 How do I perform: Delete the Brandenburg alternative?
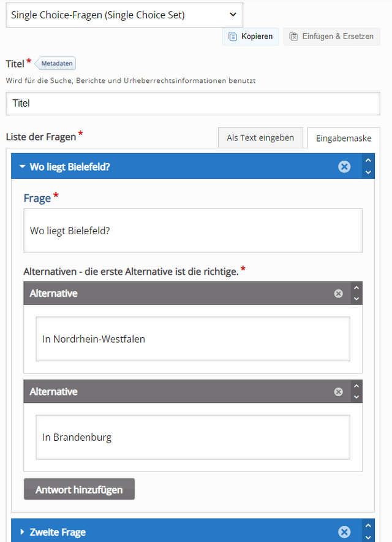click(x=339, y=392)
